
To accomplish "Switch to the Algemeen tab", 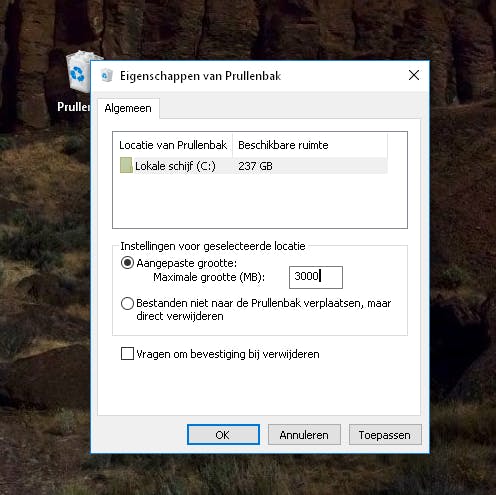I will point(128,108).
